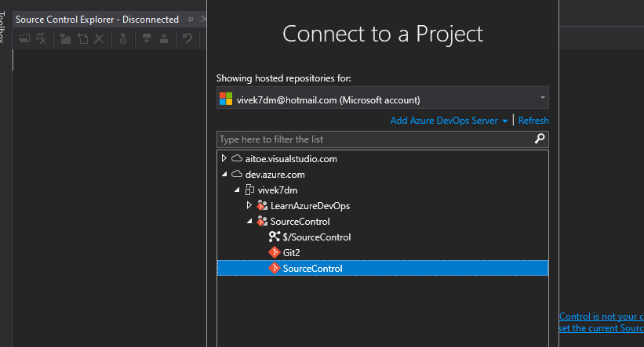
Task: Click the Get Latest Version down-arrow icon
Action: click(147, 38)
